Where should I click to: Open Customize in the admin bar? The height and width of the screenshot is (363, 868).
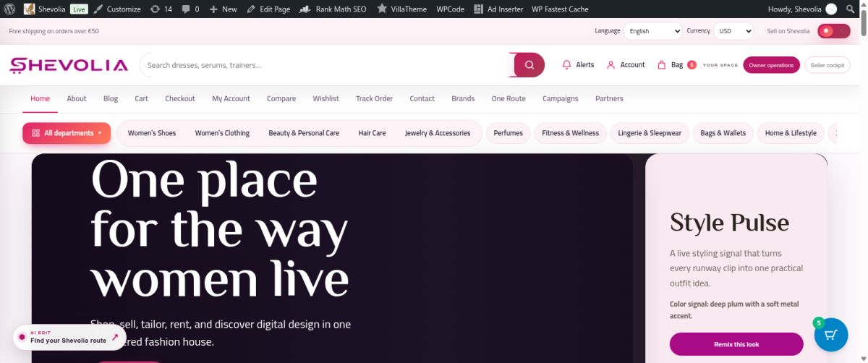pyautogui.click(x=117, y=9)
